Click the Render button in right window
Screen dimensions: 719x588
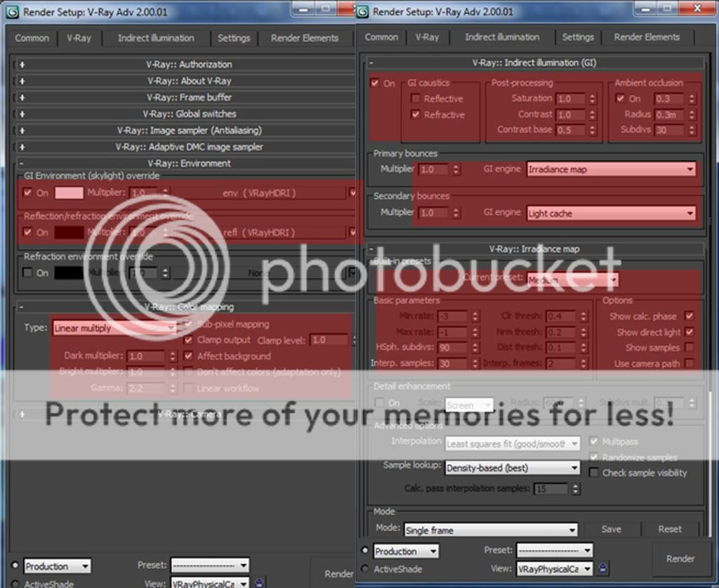pos(680,558)
